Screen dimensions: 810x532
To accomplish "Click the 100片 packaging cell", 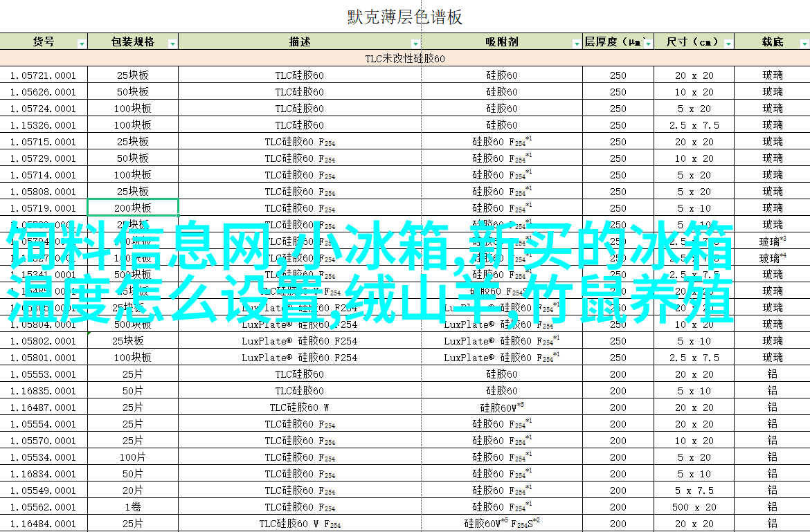I will [132, 457].
